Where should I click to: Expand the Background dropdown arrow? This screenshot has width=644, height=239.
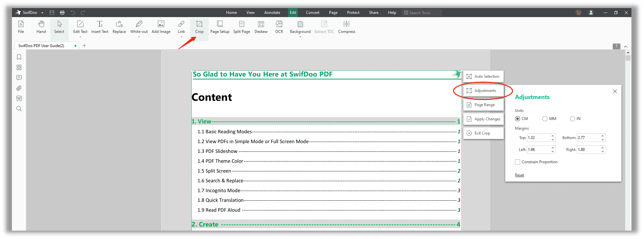[300, 37]
